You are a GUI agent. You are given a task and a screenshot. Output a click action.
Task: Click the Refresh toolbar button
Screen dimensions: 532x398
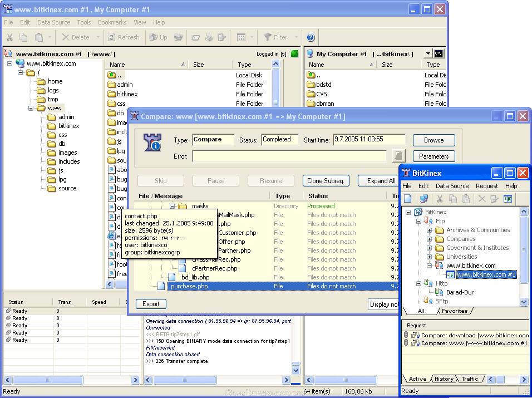click(x=122, y=37)
